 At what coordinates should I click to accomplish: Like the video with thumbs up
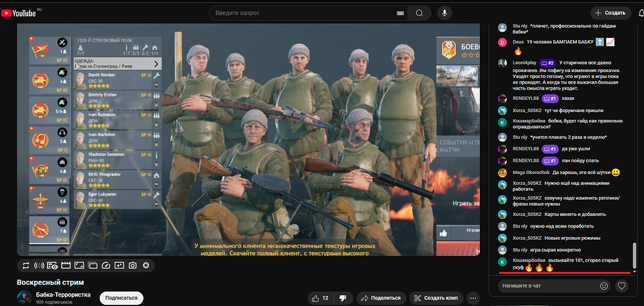(320, 298)
